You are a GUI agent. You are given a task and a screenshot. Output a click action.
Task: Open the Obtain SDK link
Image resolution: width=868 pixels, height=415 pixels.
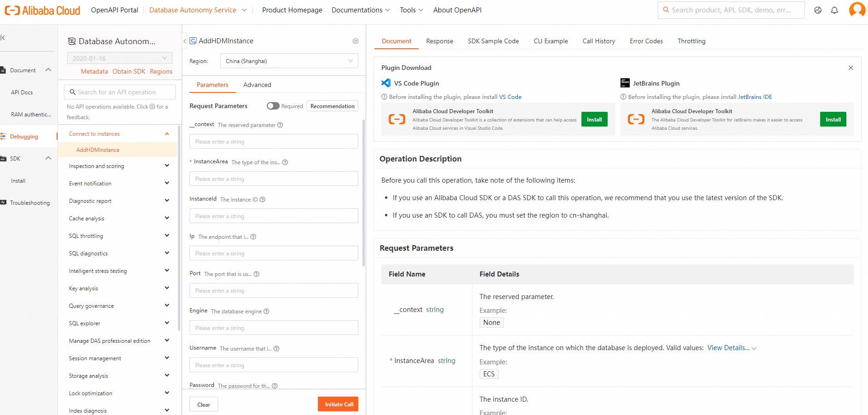[129, 71]
